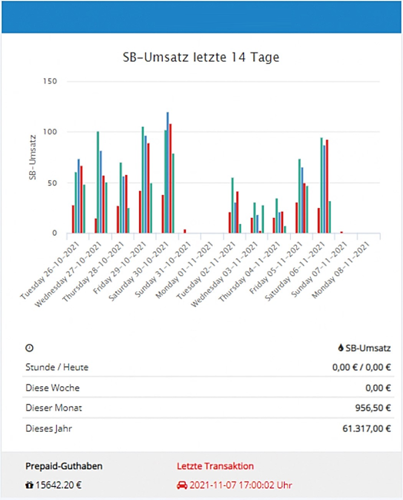
Task: Click the 'Monday 01-11-2021' axis label
Action: click(185, 270)
